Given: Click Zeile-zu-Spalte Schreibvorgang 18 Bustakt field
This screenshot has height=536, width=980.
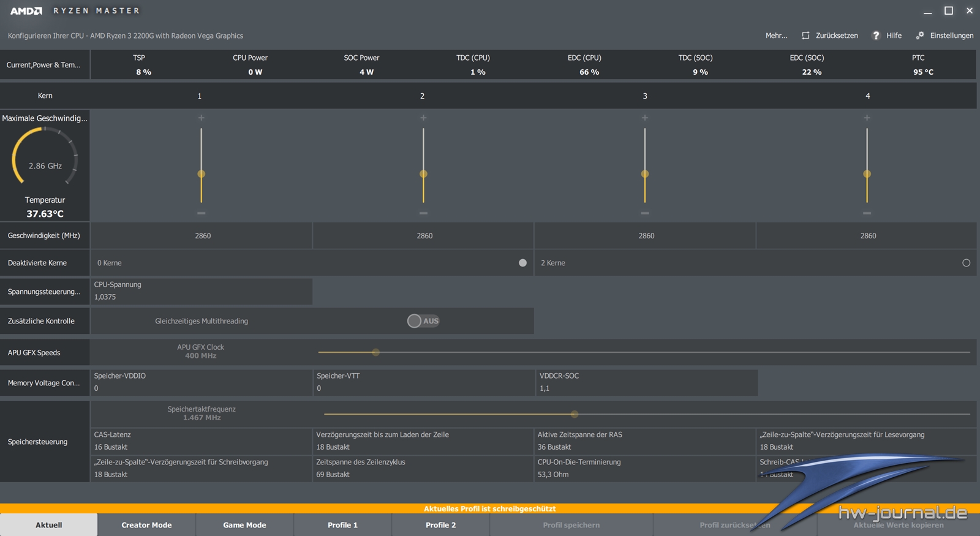Looking at the screenshot, I should click(202, 469).
